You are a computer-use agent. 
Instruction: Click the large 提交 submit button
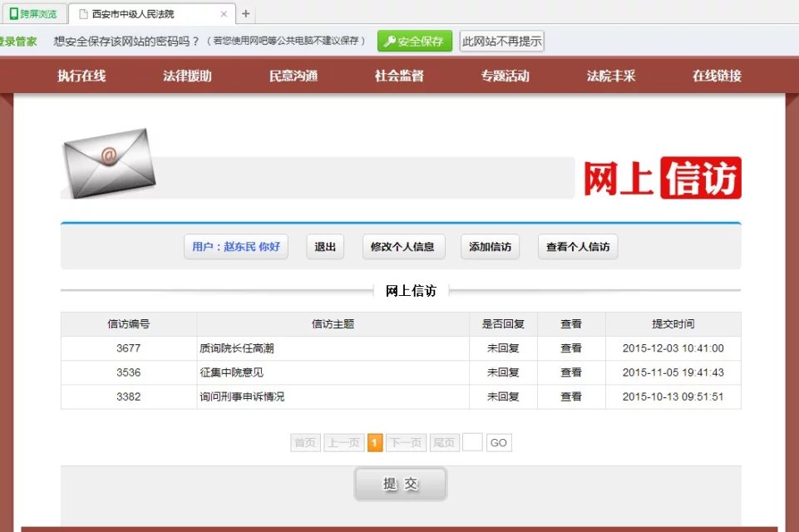[400, 484]
